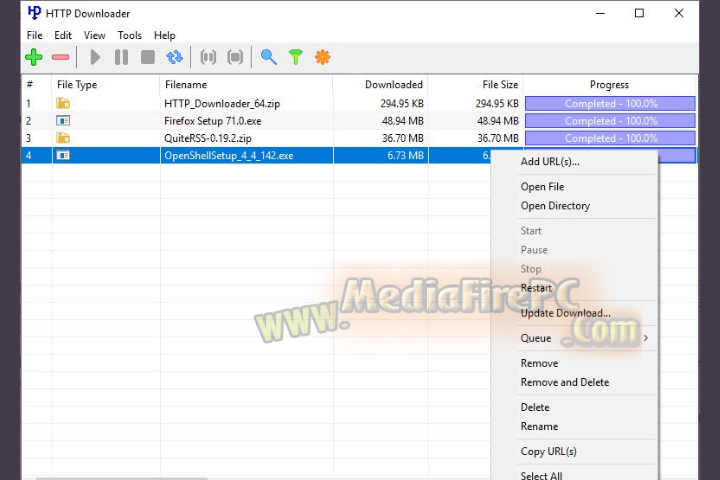Select filename QuiteRSS-0.19.2.zip

click(x=208, y=138)
